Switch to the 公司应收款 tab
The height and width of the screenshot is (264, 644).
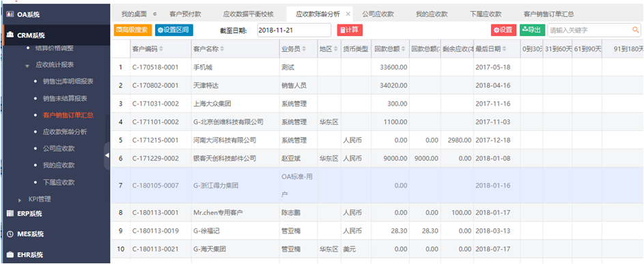point(378,14)
